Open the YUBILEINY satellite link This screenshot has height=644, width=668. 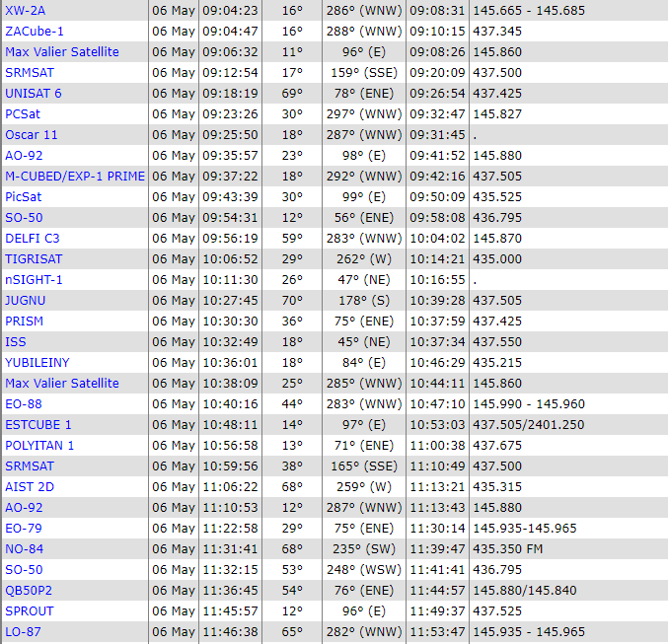[x=37, y=363]
